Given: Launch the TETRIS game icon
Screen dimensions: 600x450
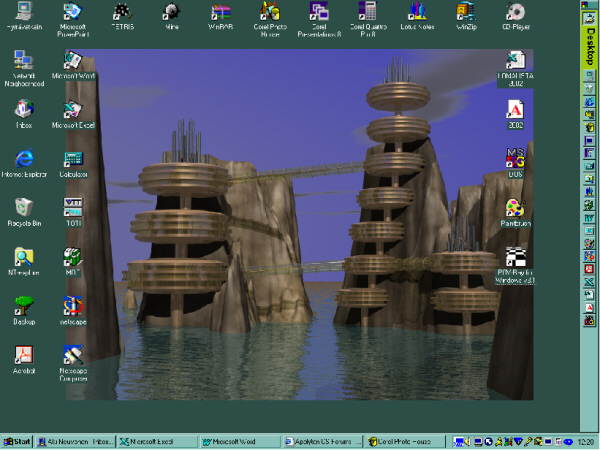Looking at the screenshot, I should [122, 16].
